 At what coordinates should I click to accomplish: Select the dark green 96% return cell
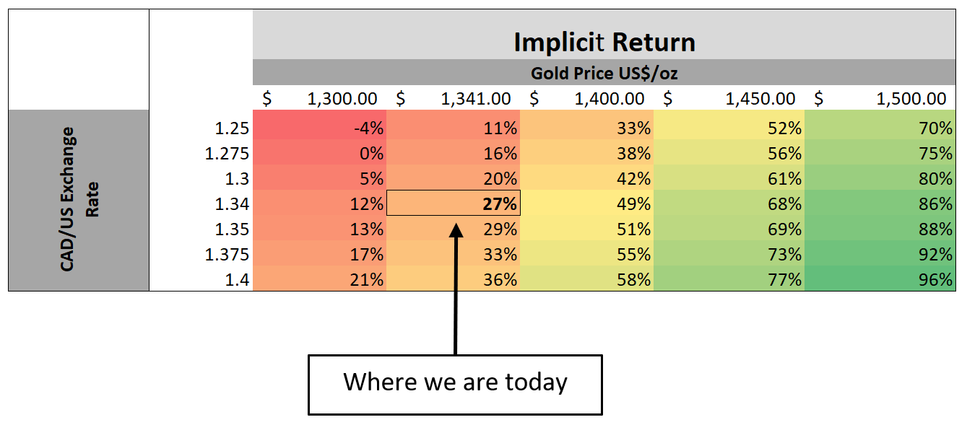[880, 280]
